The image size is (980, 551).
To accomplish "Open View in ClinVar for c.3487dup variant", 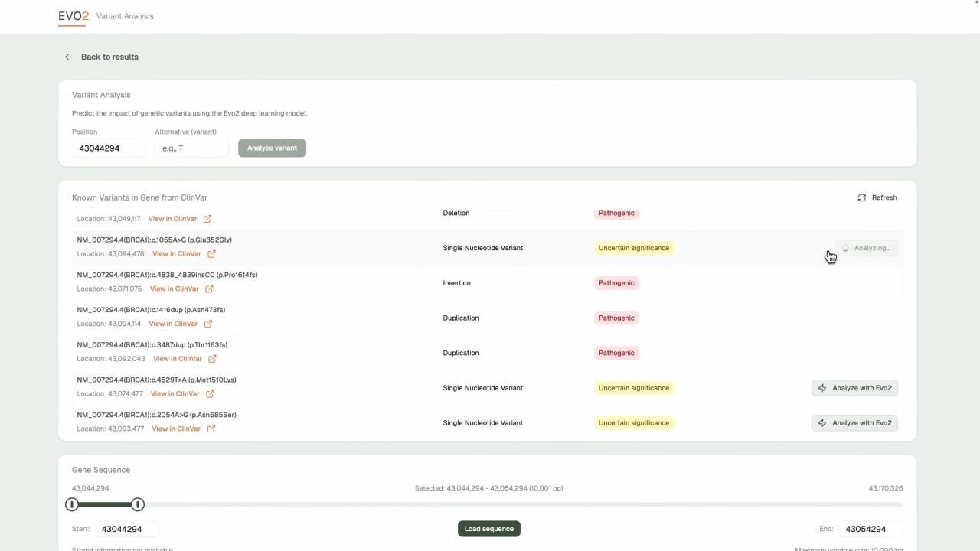I will tap(177, 359).
